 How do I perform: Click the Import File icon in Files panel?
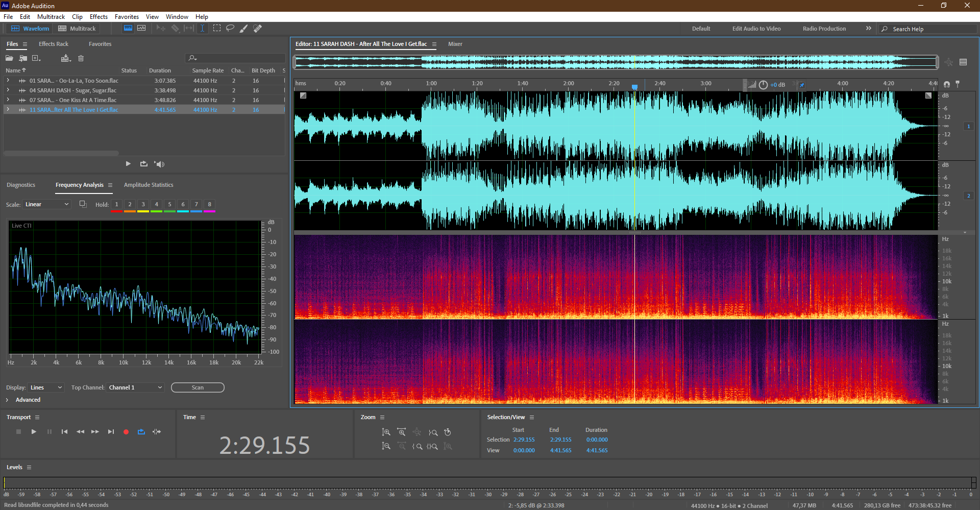click(23, 58)
